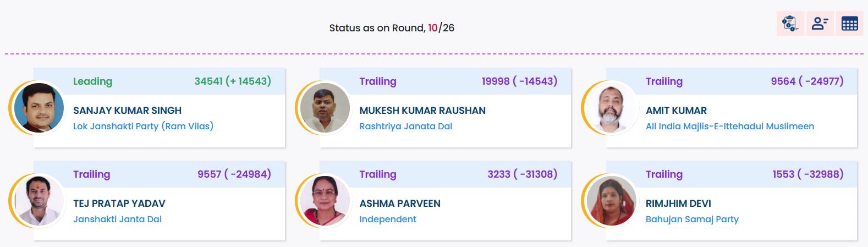This screenshot has height=247, width=868.
Task: Click the green Leading status label
Action: [92, 81]
